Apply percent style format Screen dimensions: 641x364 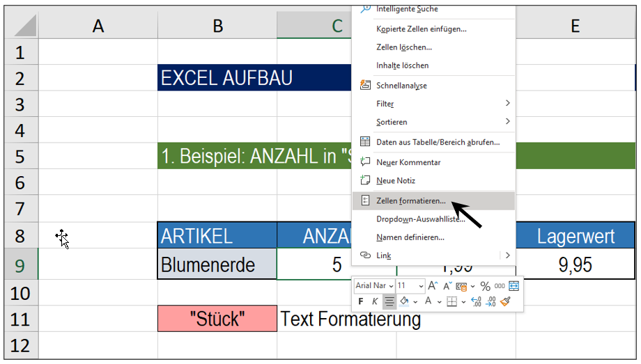(485, 286)
